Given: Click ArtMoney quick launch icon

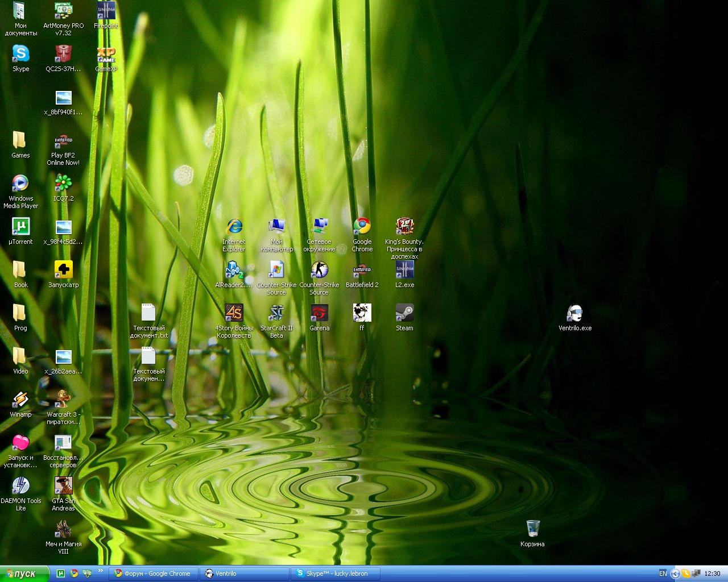Looking at the screenshot, I should tap(87, 573).
